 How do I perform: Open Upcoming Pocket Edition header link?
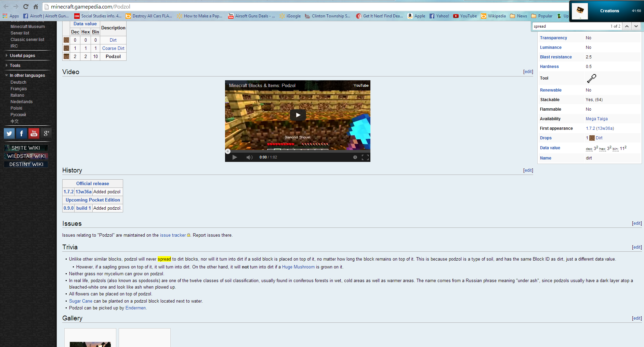pos(93,200)
